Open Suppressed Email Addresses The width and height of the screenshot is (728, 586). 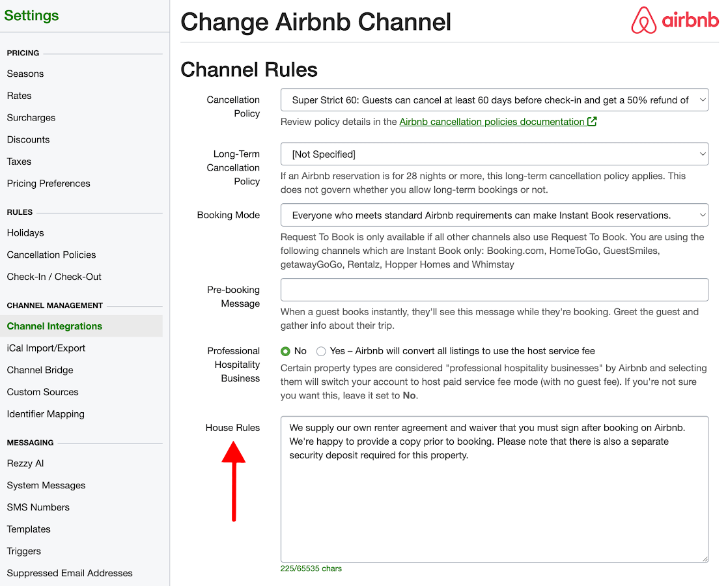(70, 574)
